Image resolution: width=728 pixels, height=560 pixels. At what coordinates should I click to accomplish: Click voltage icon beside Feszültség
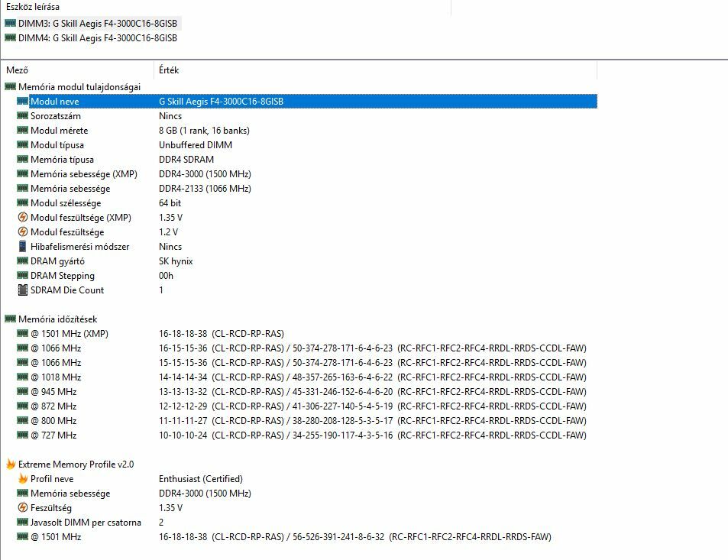(x=22, y=507)
